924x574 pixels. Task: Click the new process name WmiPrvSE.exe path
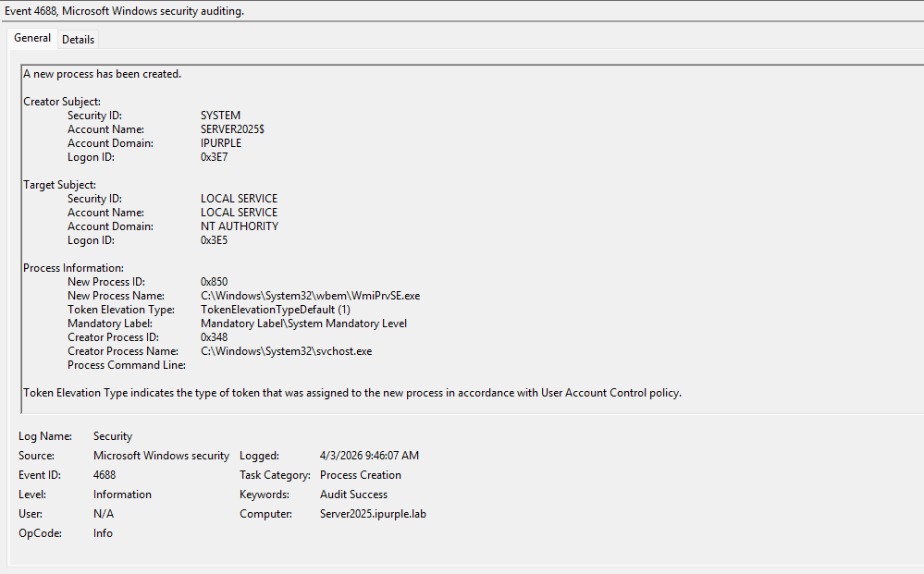point(310,296)
